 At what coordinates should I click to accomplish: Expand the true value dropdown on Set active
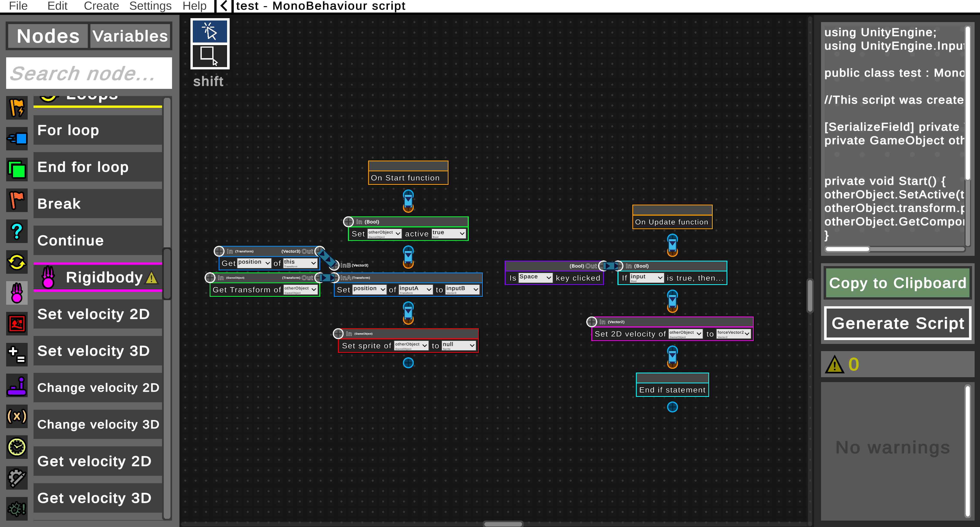click(449, 233)
